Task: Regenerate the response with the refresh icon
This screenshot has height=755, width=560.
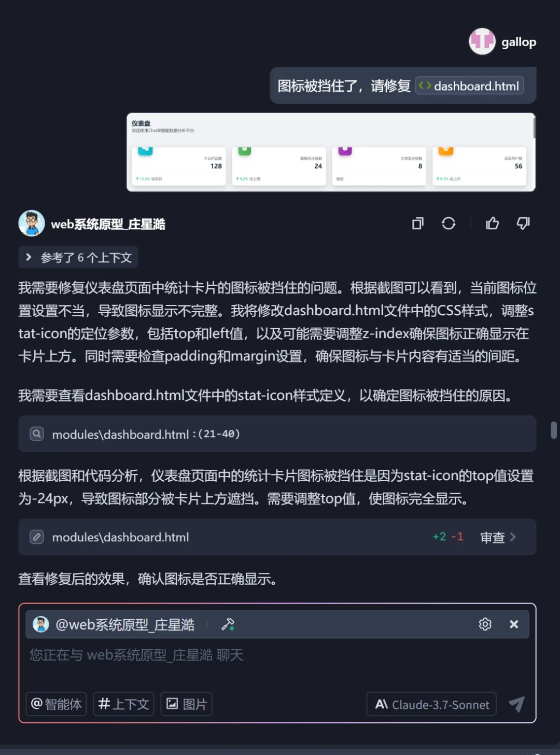Action: tap(449, 223)
